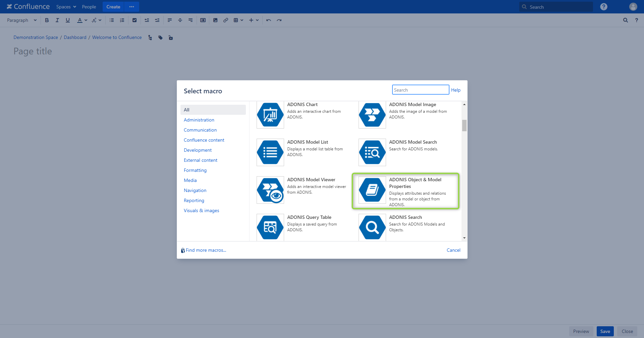Select the Reporting macro category
This screenshot has height=338, width=644.
[x=194, y=200]
